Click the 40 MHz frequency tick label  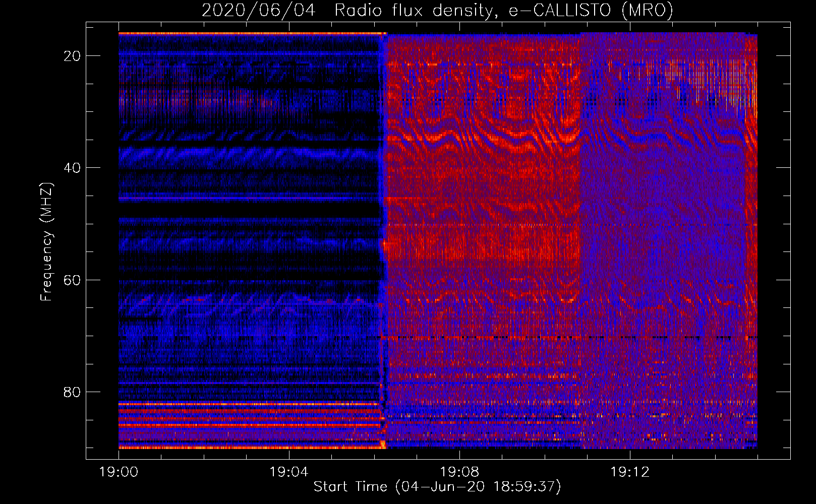(72, 168)
